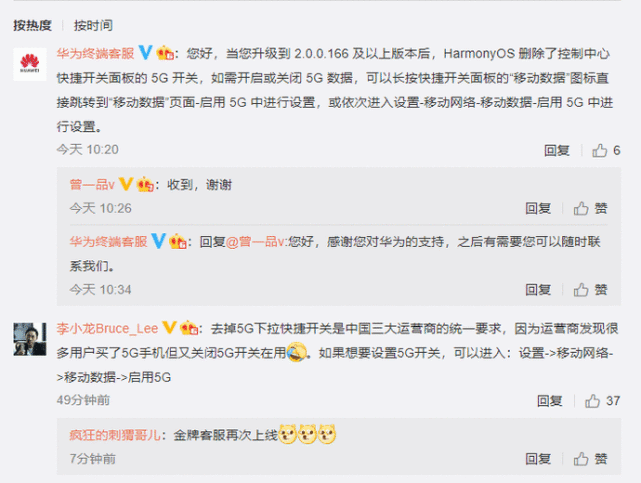Open 李小龙Bruce_Lee profile avatar photo

pyautogui.click(x=30, y=339)
